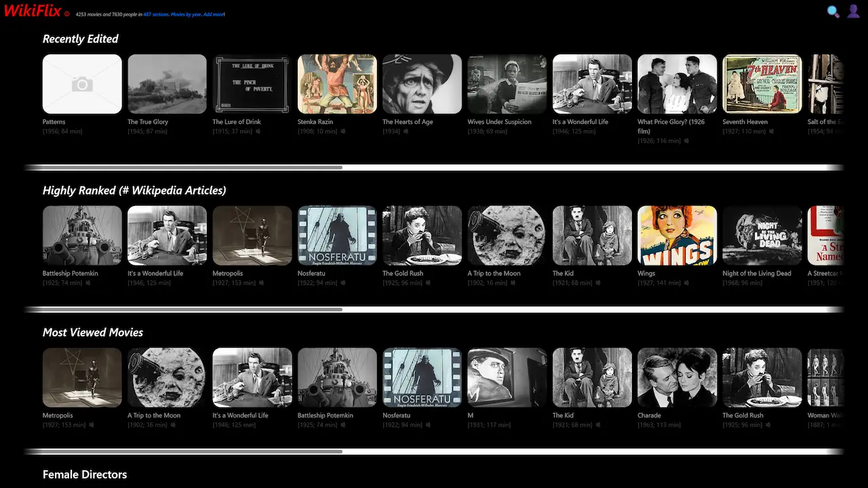Toggle sound on The Kid entry

[x=597, y=283]
